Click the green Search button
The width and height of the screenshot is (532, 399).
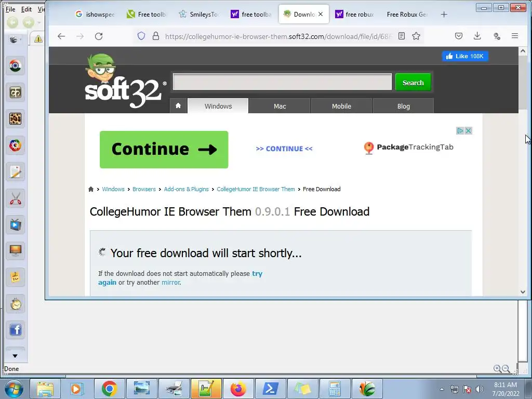click(x=413, y=83)
